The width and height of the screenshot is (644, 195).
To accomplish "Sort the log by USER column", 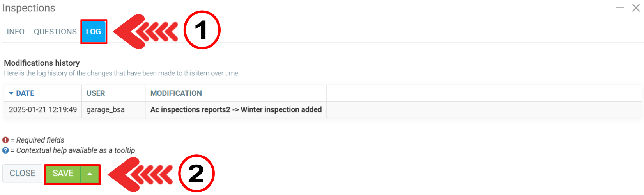I will (x=96, y=93).
